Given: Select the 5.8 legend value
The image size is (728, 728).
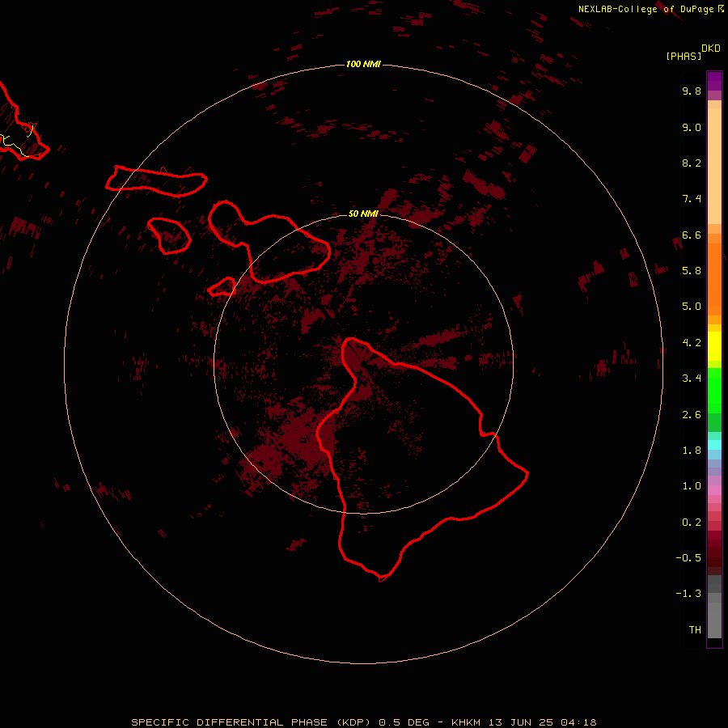Looking at the screenshot, I should [x=692, y=271].
